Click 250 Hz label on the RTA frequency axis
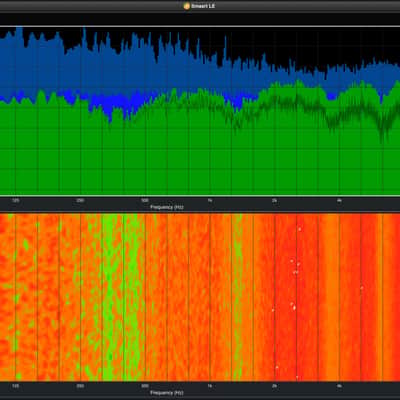Image resolution: width=400 pixels, height=400 pixels. (80, 201)
